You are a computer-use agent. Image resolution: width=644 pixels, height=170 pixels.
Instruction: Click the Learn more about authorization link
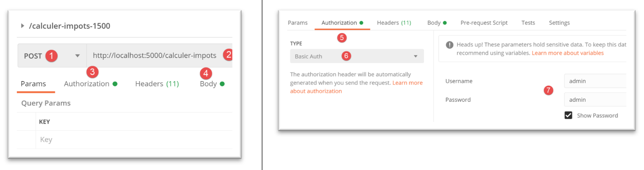coord(357,87)
